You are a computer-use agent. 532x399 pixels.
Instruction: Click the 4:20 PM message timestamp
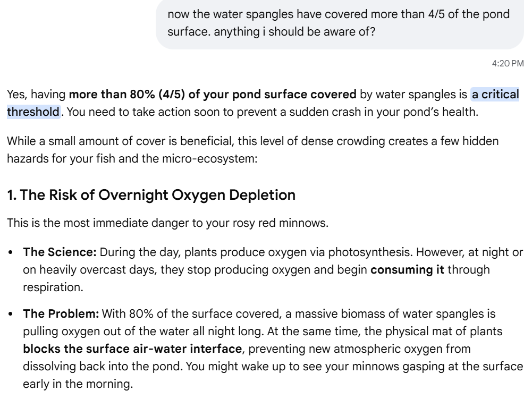(x=508, y=63)
